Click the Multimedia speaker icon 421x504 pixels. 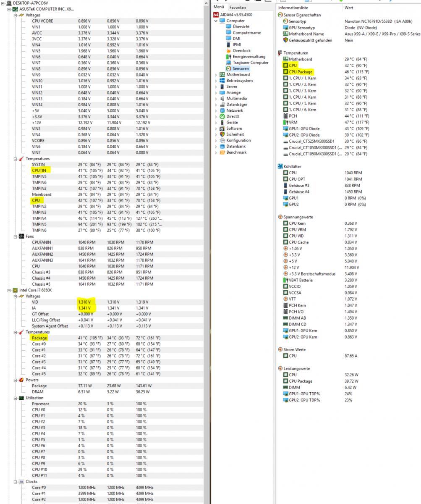click(x=222, y=98)
